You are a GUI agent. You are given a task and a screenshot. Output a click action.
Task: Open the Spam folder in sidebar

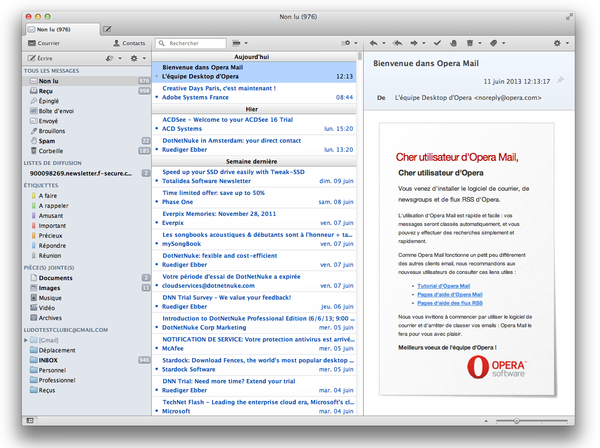86,141
